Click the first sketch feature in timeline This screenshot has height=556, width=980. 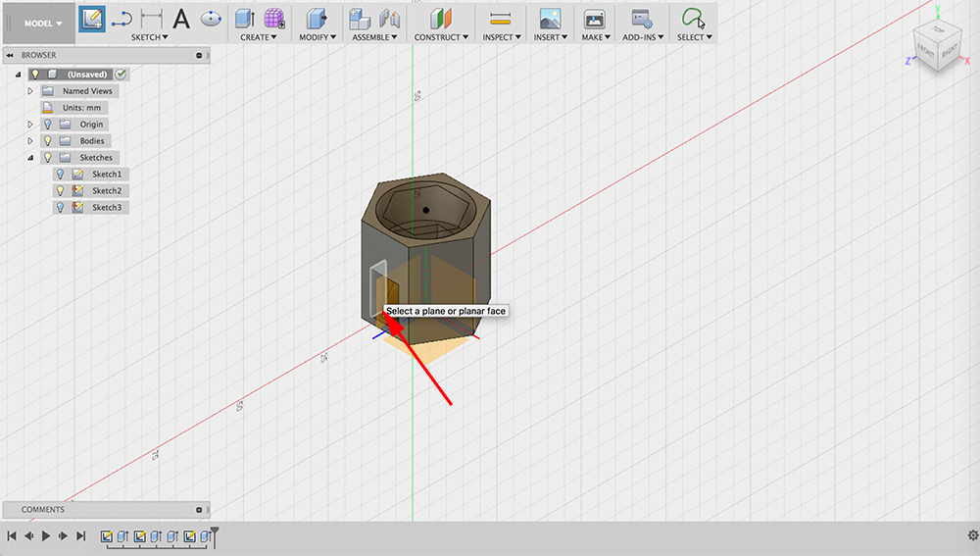coord(106,536)
